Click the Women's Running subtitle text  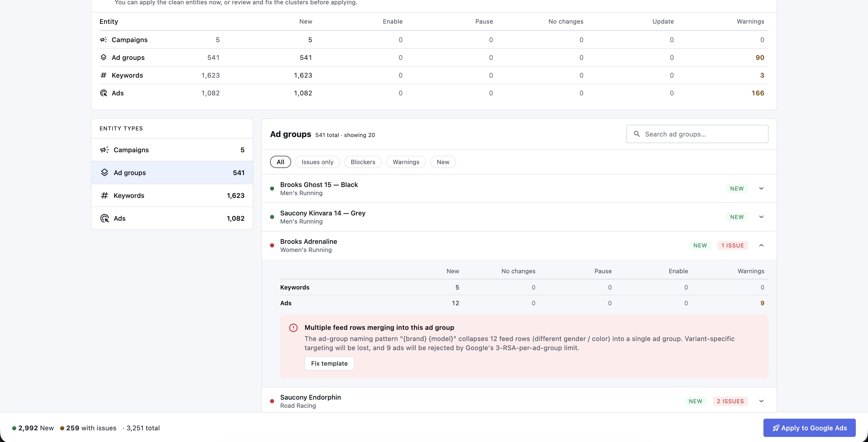[306, 250]
